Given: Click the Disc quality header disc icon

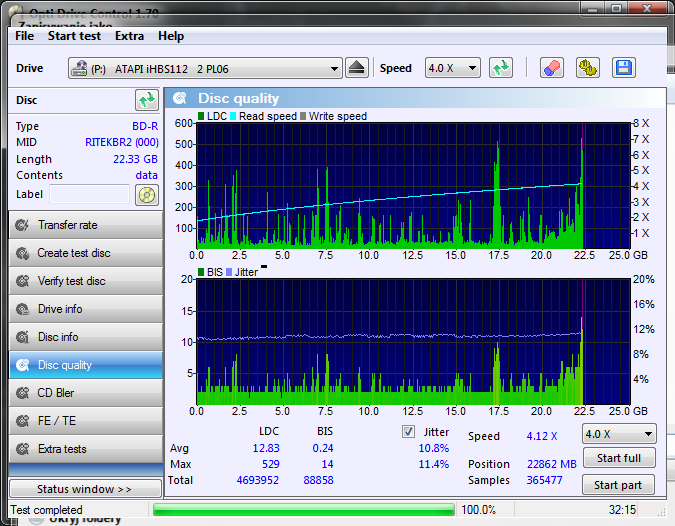Looking at the screenshot, I should [x=180, y=98].
